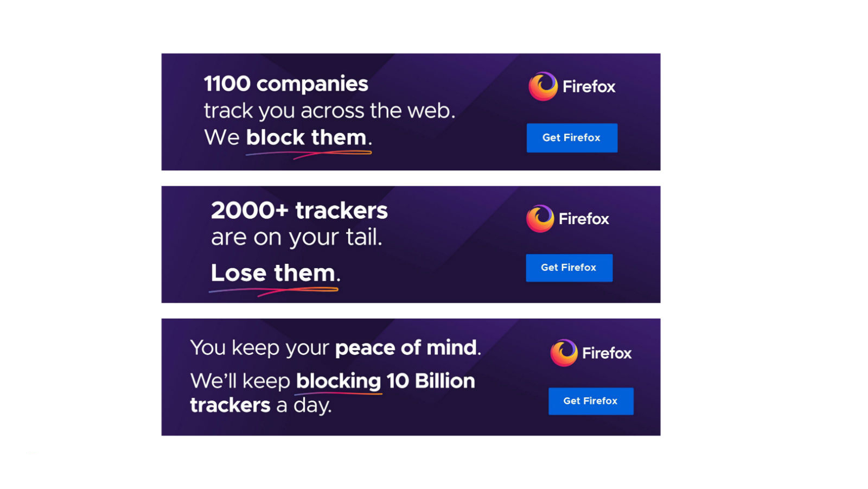Click the "We'll keep blocking 10 Billion" line
The height and width of the screenshot is (489, 868).
(x=332, y=381)
